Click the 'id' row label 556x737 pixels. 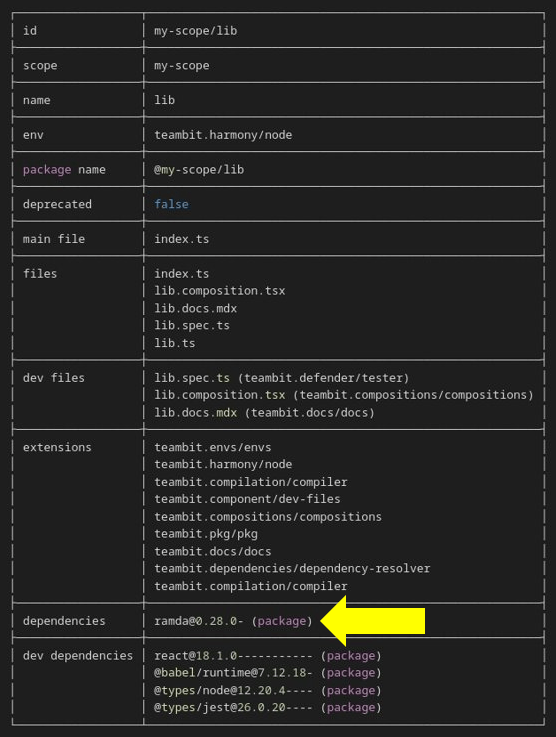point(30,31)
